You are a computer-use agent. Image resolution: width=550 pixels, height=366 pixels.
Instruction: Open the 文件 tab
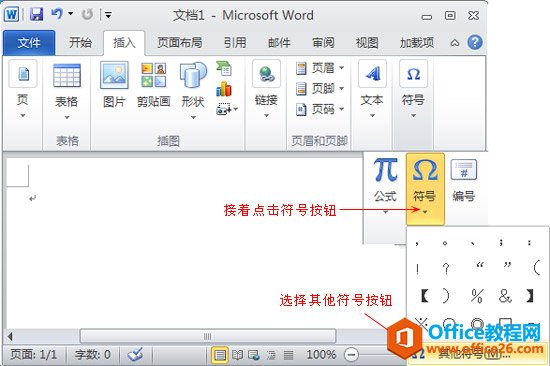(29, 43)
